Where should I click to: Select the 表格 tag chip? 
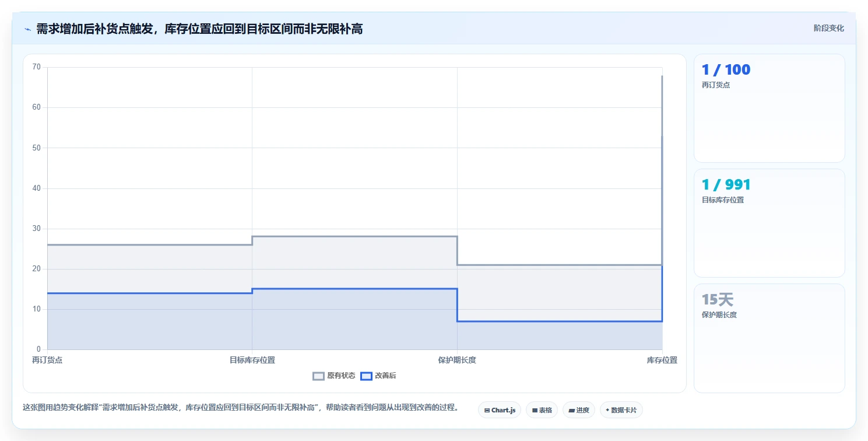(542, 410)
